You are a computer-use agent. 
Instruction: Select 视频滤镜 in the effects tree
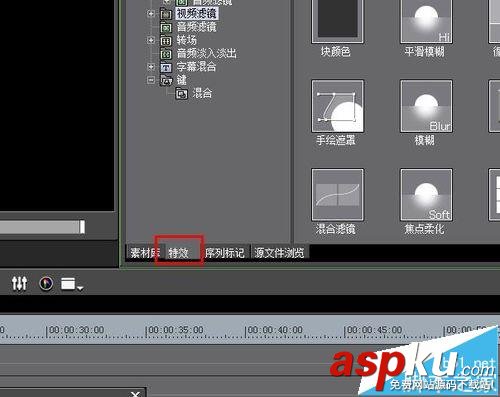click(196, 14)
